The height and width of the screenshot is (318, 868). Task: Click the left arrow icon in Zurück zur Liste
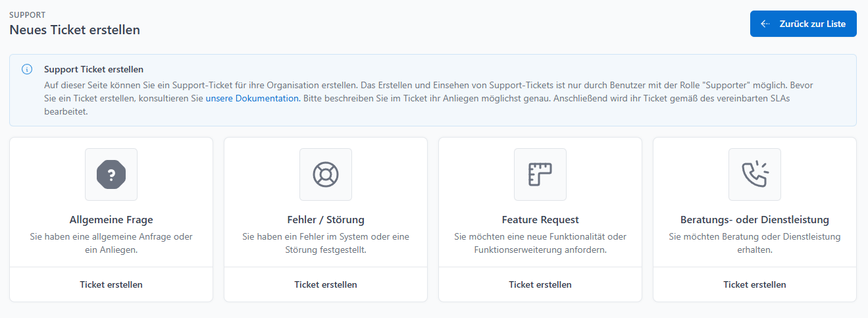(765, 24)
